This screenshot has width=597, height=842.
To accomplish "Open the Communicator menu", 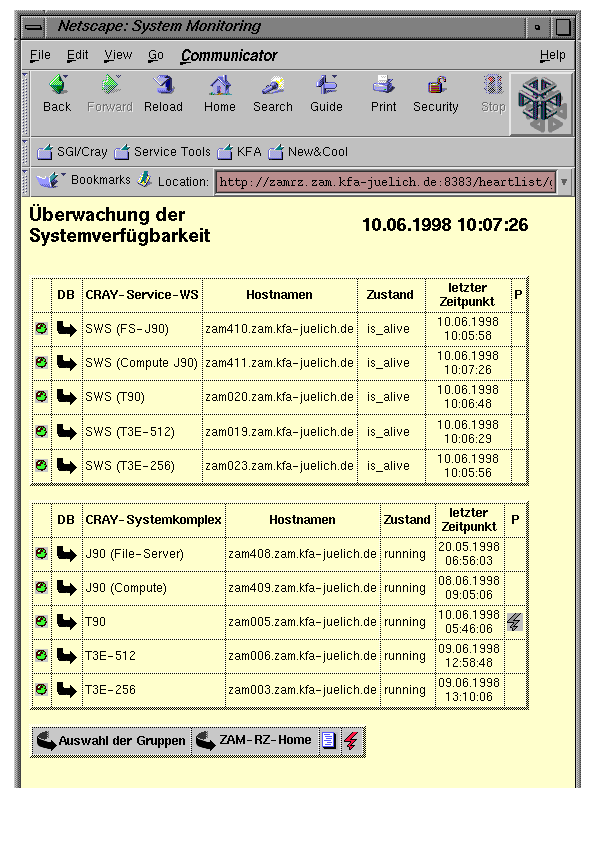I will click(x=229, y=55).
